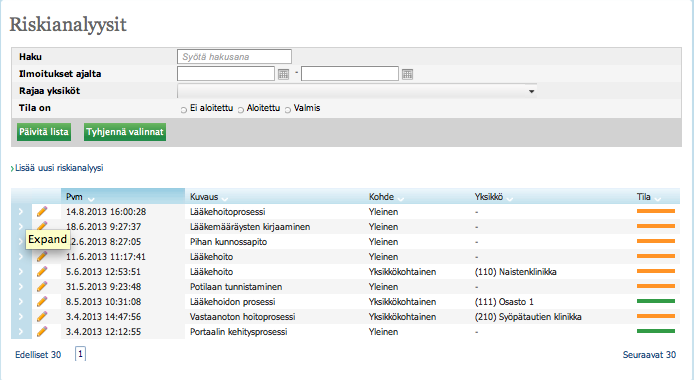Click the Päivitä lista button
The height and width of the screenshot is (380, 694).
click(44, 132)
